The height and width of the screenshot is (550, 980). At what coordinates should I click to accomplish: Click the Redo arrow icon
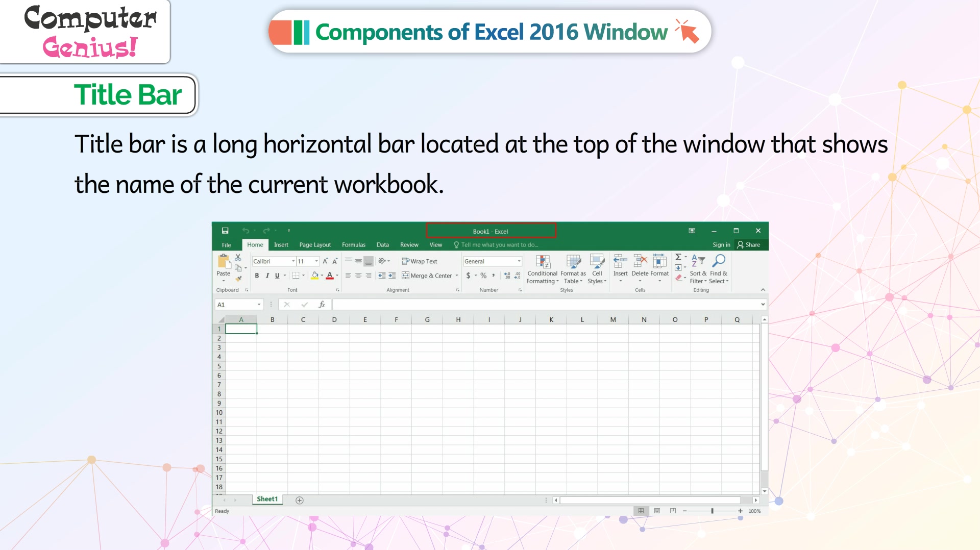click(266, 231)
